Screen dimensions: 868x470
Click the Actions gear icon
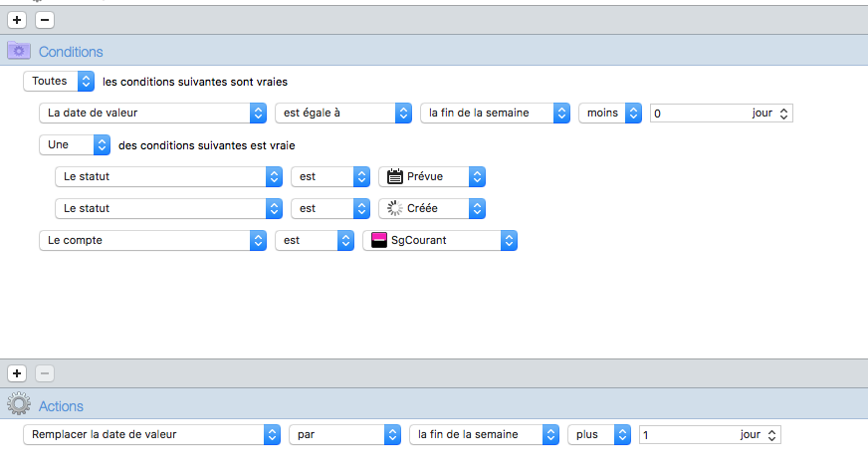[19, 403]
